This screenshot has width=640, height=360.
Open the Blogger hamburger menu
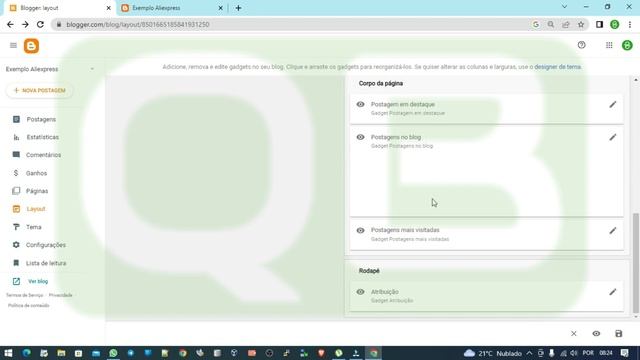(13, 45)
